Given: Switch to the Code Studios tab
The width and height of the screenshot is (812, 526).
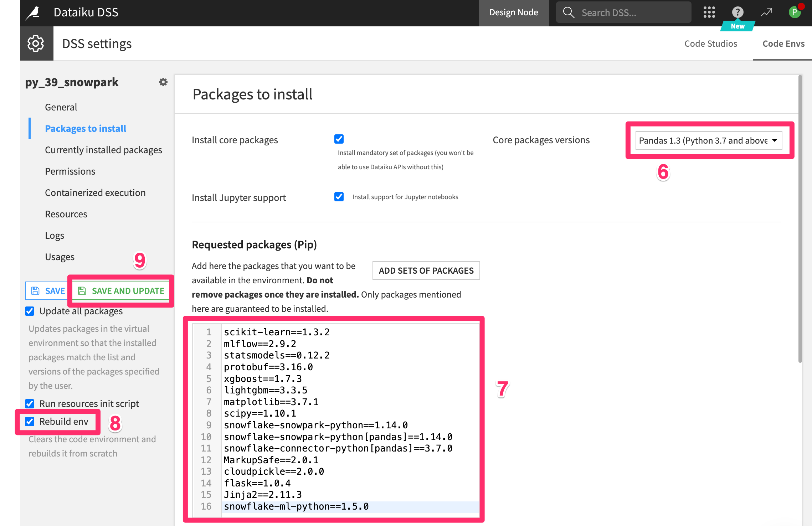Looking at the screenshot, I should 710,43.
